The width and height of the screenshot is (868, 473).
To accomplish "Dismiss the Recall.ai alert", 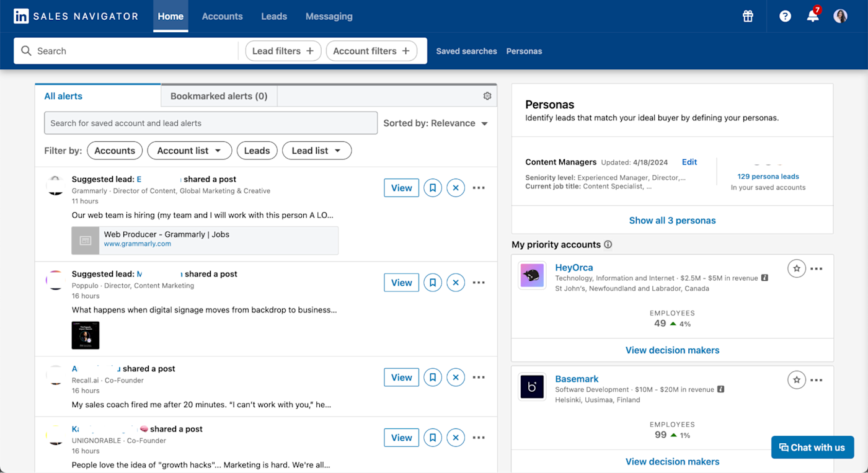I will tap(456, 378).
